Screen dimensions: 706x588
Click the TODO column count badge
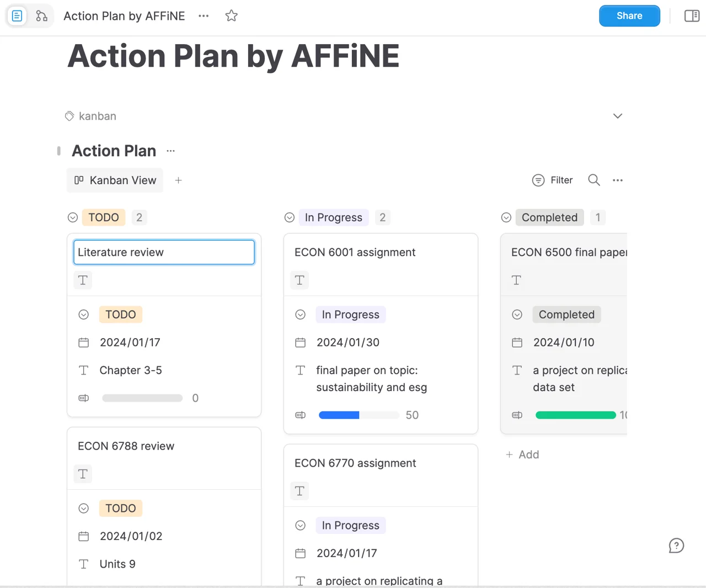coord(139,218)
